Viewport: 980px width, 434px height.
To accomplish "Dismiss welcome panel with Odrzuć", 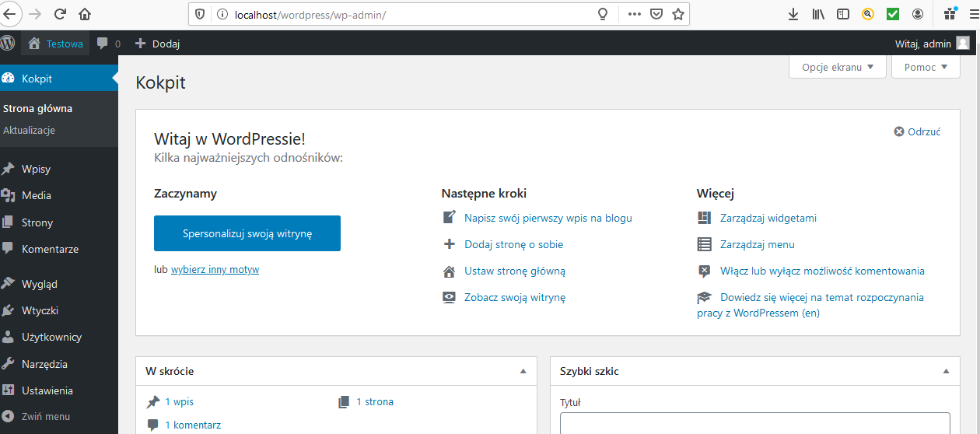I will tap(918, 131).
